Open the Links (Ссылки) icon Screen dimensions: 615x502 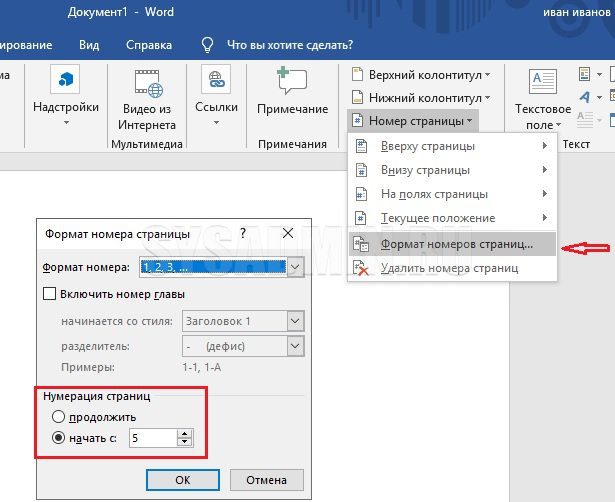pyautogui.click(x=216, y=79)
